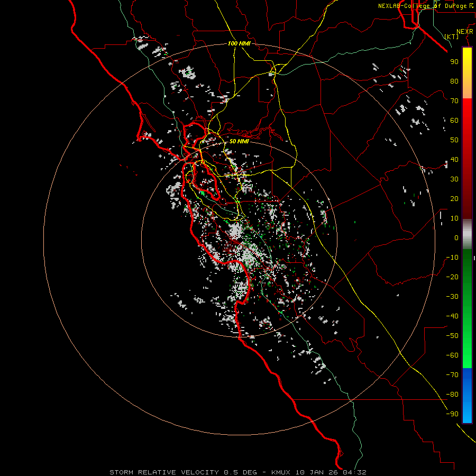Screen dimensions: 476x476
Task: Click the "50" knots value on color scale
Action: click(x=454, y=140)
